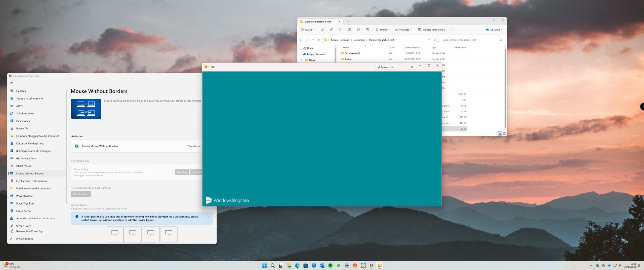This screenshot has height=270, width=644.
Task: Add a new tab in File Explorer
Action: click(348, 22)
